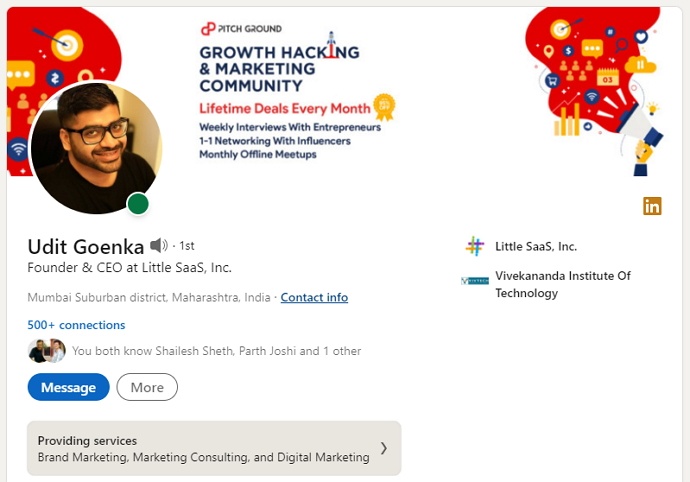The height and width of the screenshot is (482, 690).
Task: Open the Growth Hacking & Marketing Community banner
Action: pyautogui.click(x=345, y=91)
